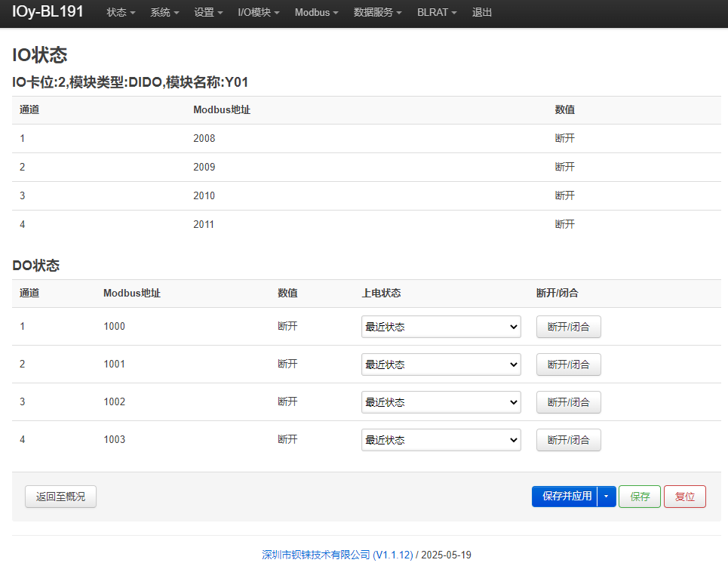
Task: Open the I/O模块 menu
Action: (x=259, y=13)
